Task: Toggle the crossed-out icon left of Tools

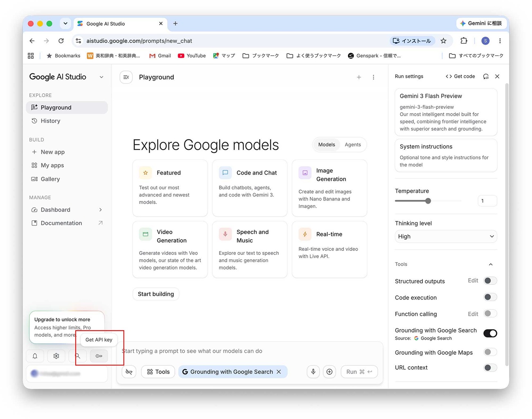Action: pos(129,372)
